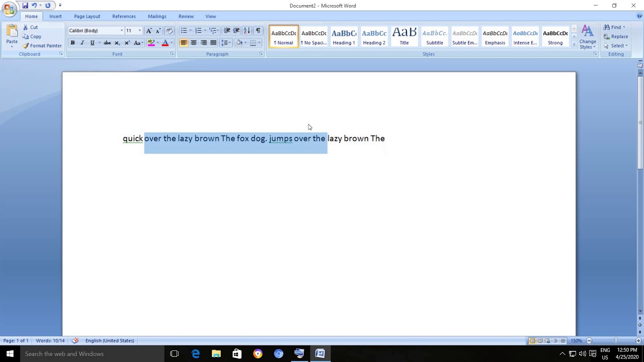Clear formatting from the selection
Viewport: 644px width, 362px height.
[170, 31]
